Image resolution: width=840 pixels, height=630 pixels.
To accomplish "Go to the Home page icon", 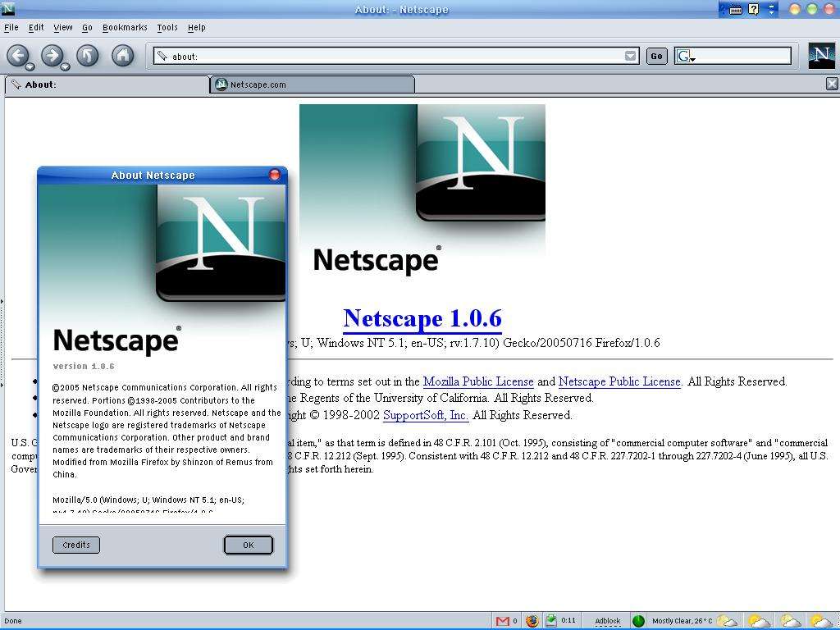I will click(x=122, y=55).
